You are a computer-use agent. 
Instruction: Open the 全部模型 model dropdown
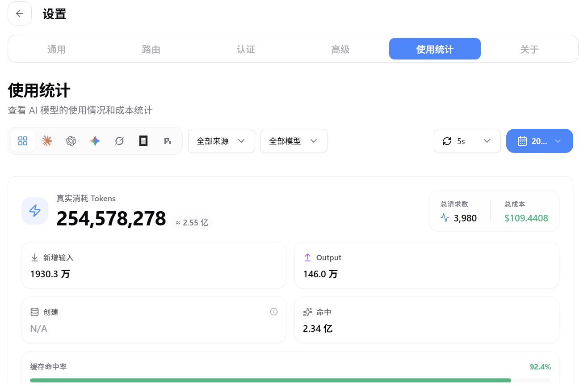click(294, 141)
